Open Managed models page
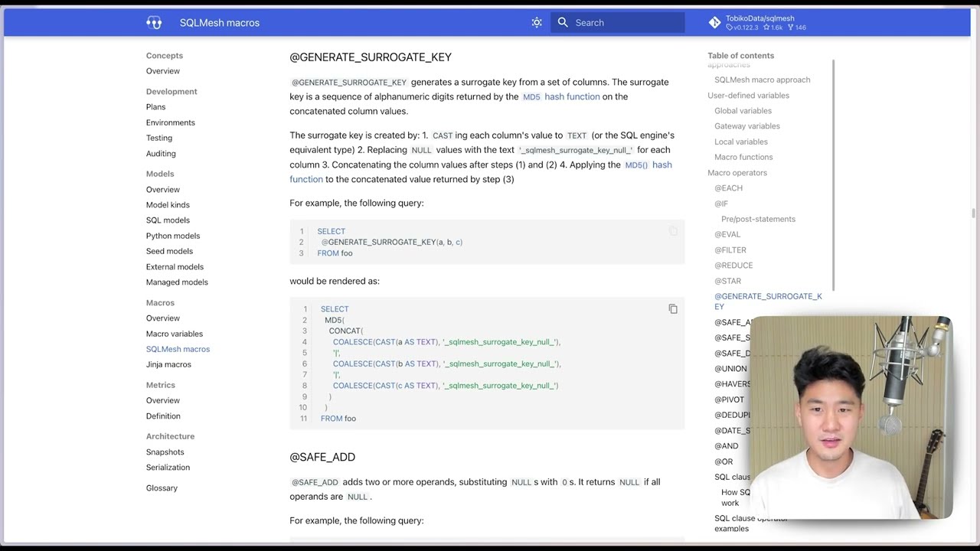Viewport: 980px width, 551px height. (177, 282)
